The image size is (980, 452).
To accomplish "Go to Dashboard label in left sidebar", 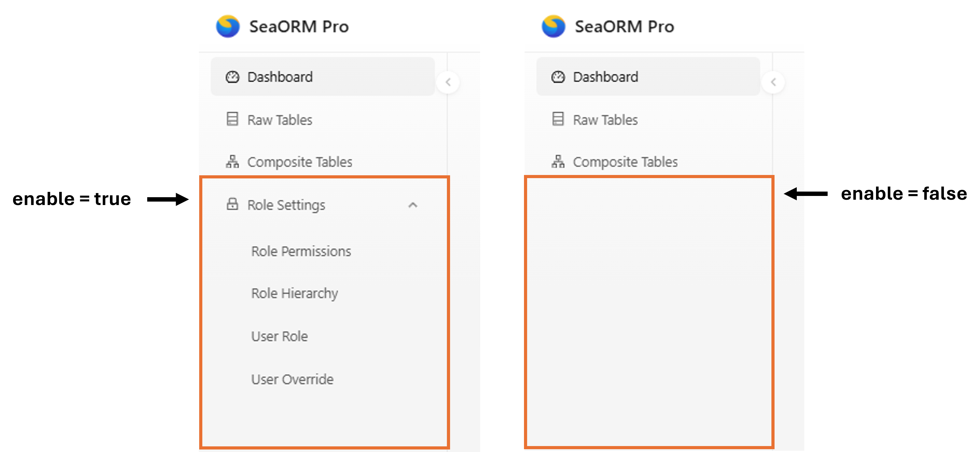I will click(280, 77).
